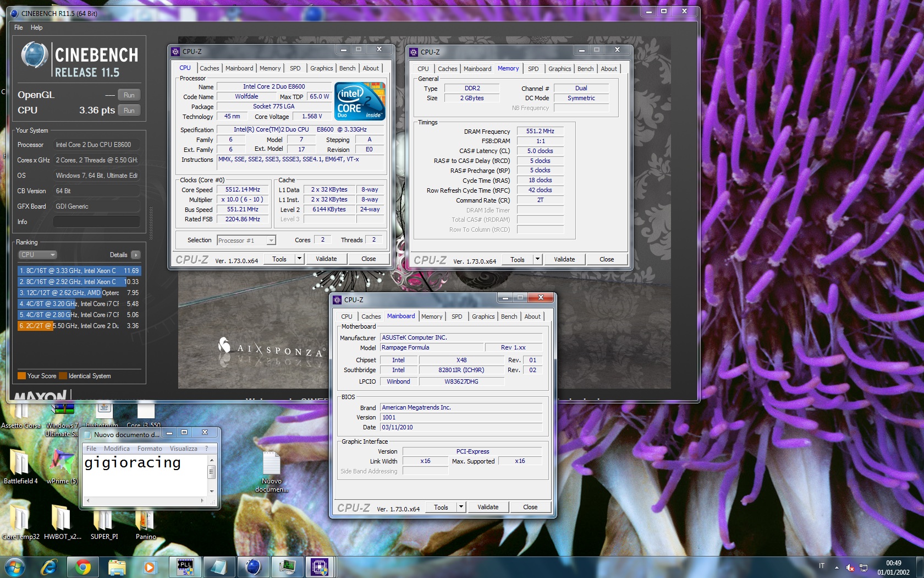
Task: Open SUPER_PI folder on desktop
Action: pyautogui.click(x=104, y=522)
